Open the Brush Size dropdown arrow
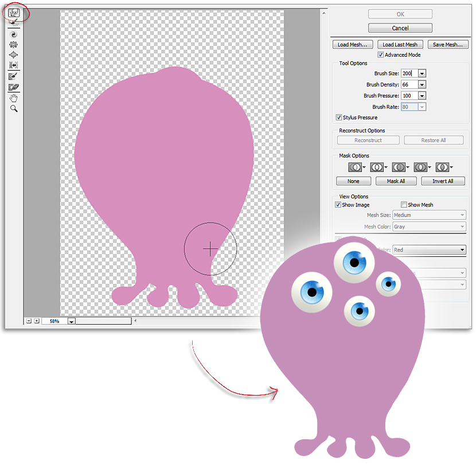 [x=422, y=73]
